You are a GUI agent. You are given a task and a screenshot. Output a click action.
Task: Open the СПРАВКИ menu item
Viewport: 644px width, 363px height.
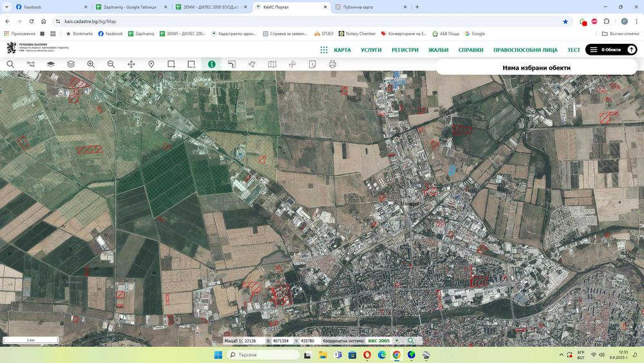[471, 50]
